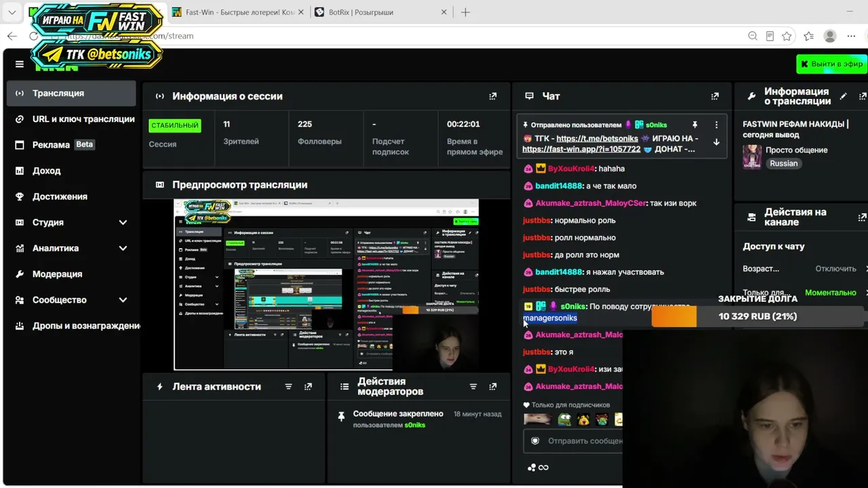868x488 pixels.
Task: Click the СТАБИЛЬНЫЙ session status badge
Action: point(175,125)
